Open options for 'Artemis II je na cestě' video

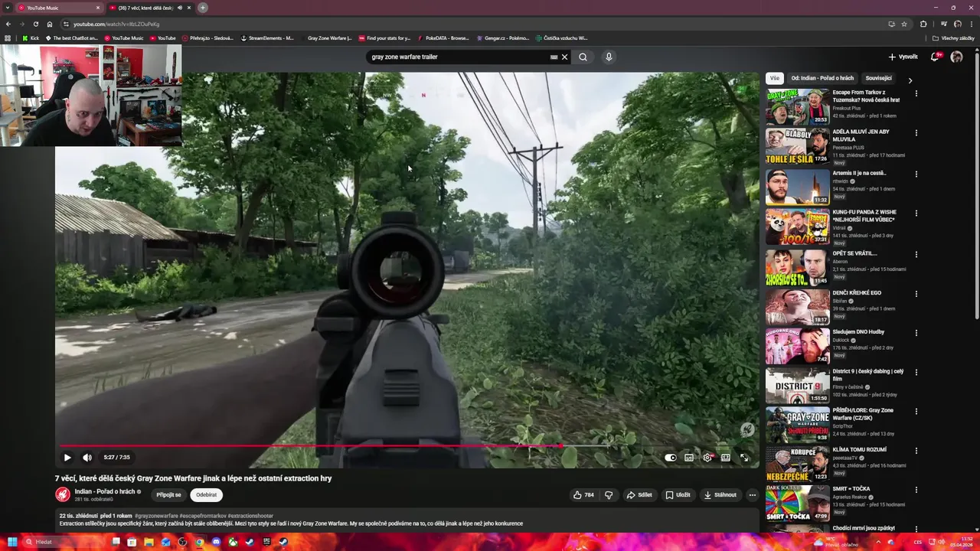pyautogui.click(x=916, y=174)
